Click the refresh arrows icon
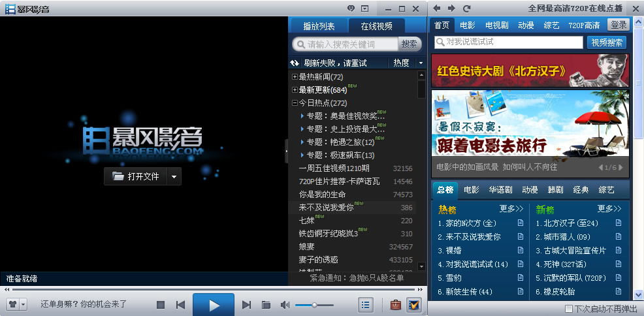The image size is (644, 316). (x=295, y=63)
